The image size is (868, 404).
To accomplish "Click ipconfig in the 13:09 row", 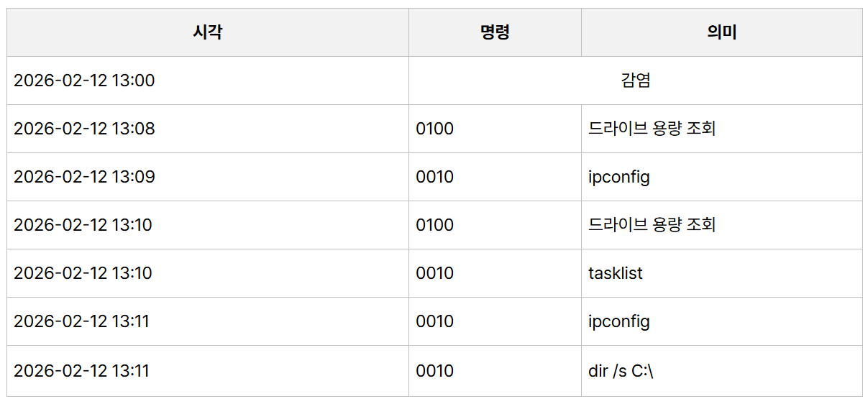I will click(619, 177).
